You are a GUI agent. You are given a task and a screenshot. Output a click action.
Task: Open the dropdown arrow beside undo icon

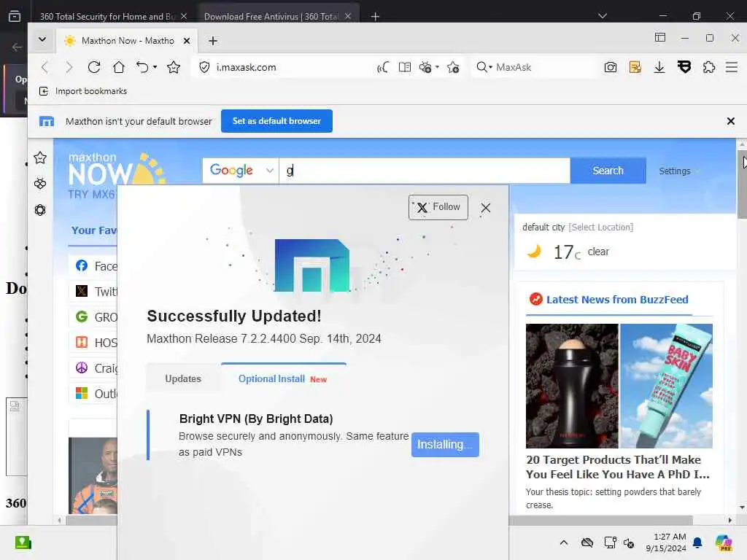coord(155,67)
